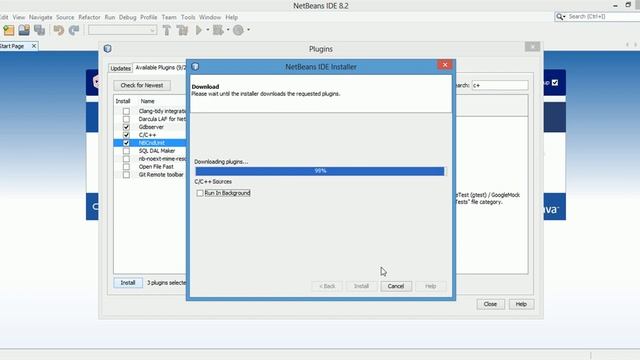Click the Install button in Plugins dialog

coord(128,282)
